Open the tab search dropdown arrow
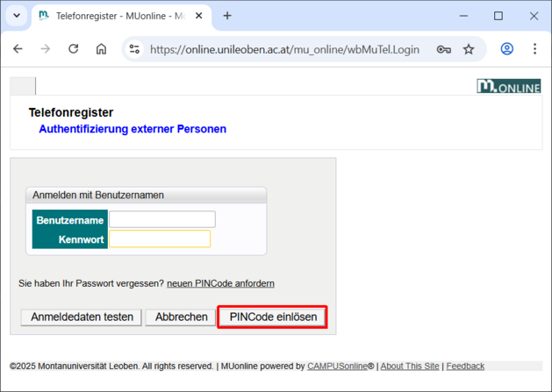Image resolution: width=552 pixels, height=392 pixels. click(x=17, y=16)
